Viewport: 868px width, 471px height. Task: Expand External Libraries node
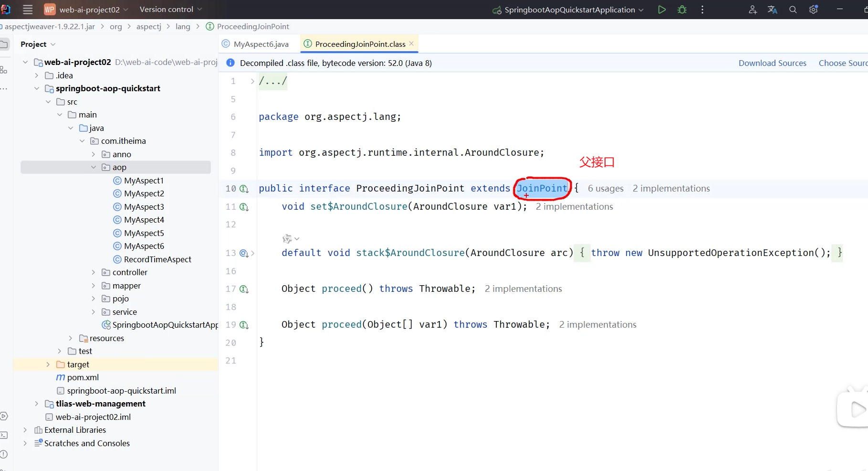coord(25,430)
